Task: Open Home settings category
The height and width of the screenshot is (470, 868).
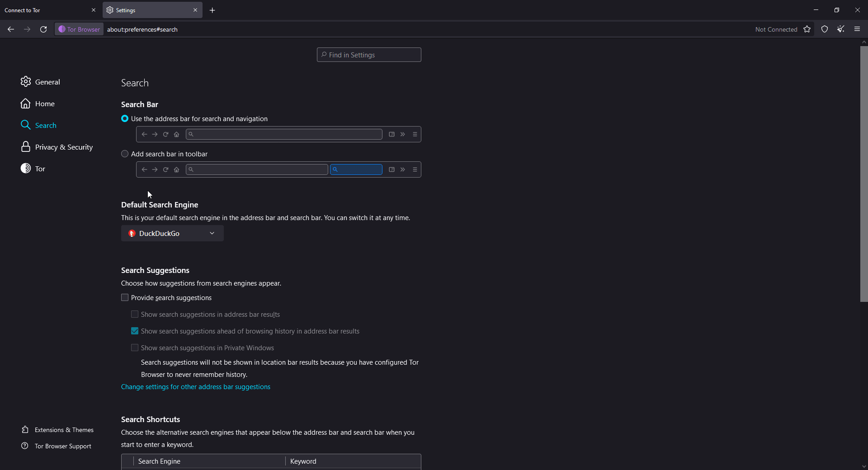Action: pos(38,103)
